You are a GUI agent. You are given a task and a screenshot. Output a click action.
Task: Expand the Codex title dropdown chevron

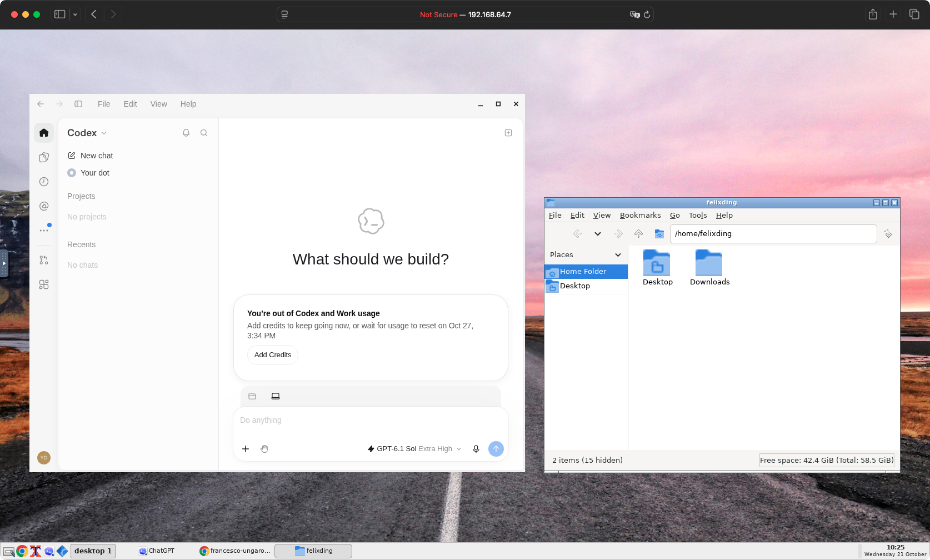104,133
